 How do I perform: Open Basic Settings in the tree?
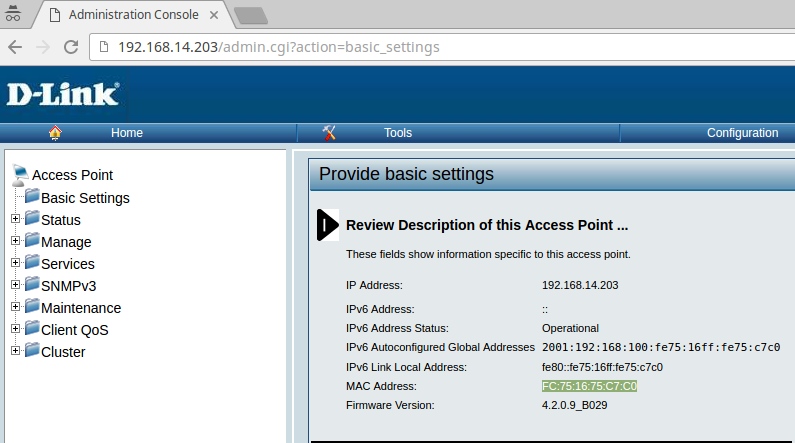click(x=85, y=198)
